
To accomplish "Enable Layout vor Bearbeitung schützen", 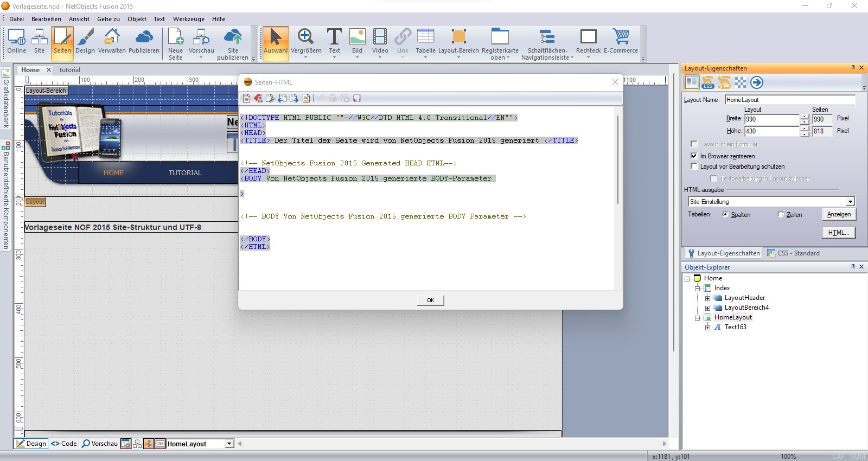I will pyautogui.click(x=694, y=167).
